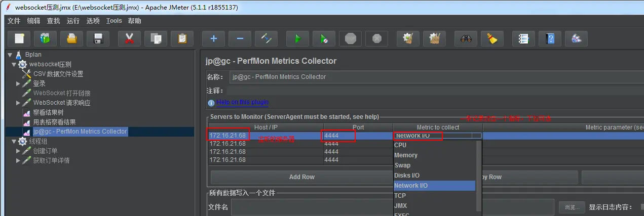Click the New test plan toolbar icon
This screenshot has height=216, width=644.
click(19, 38)
